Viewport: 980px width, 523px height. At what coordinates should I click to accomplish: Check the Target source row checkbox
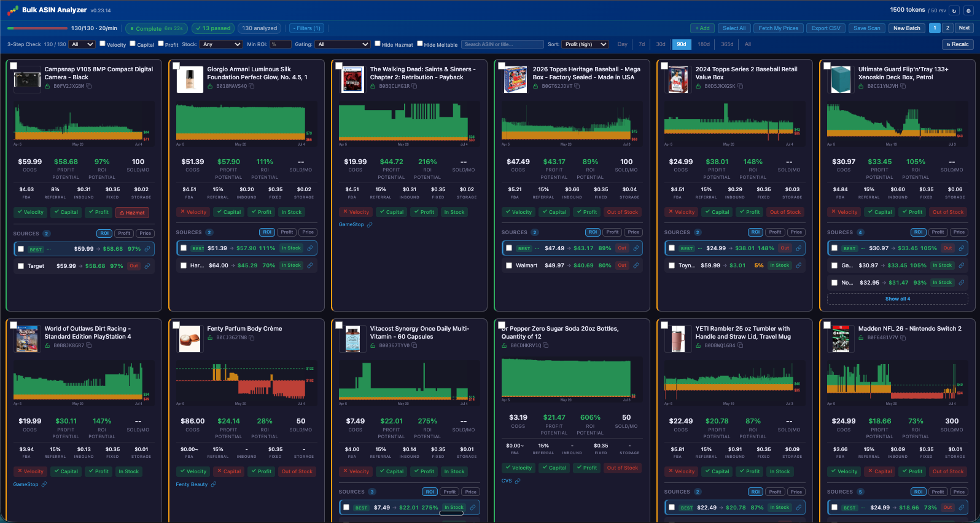(21, 266)
